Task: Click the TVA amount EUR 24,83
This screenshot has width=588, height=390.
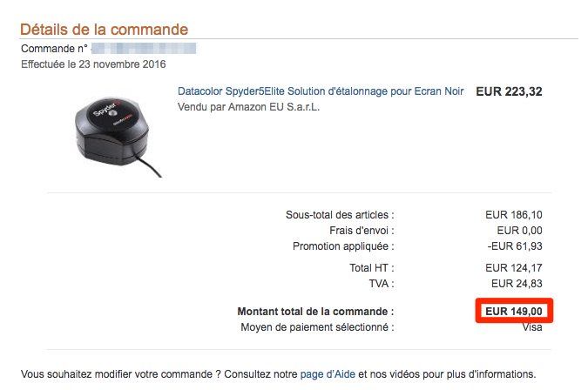Action: coord(517,283)
